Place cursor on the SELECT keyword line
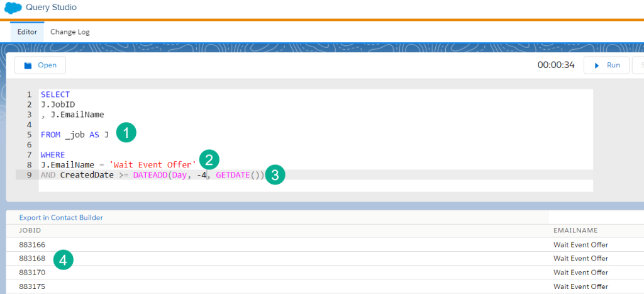The height and width of the screenshot is (294, 644). tap(55, 94)
